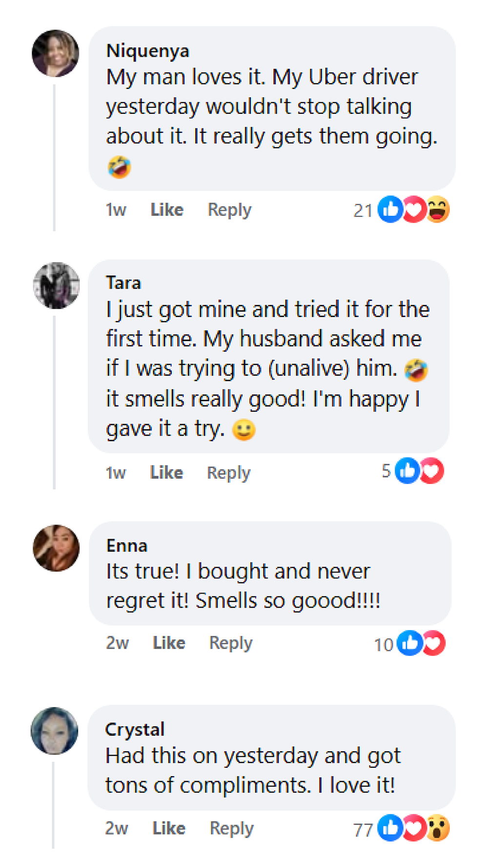Click the wow reaction icon on Crystal's comment
Screen dimensions: 488x868
coord(438,828)
